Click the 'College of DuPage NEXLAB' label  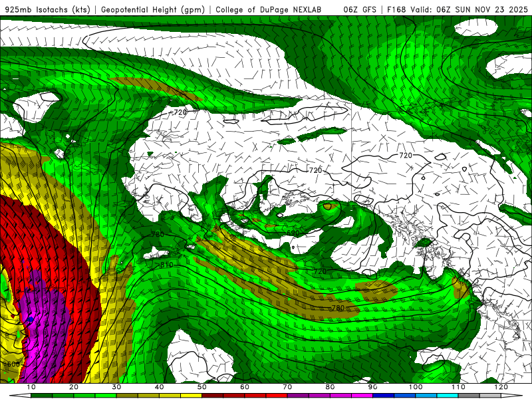click(269, 9)
